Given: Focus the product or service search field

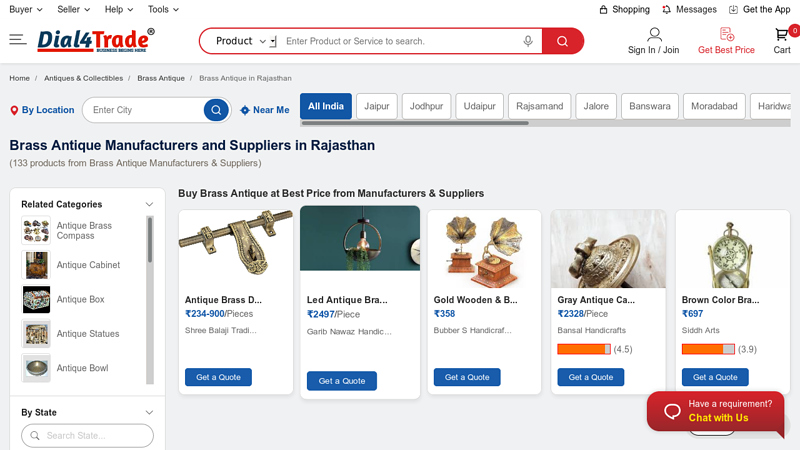Looking at the screenshot, I should (402, 41).
